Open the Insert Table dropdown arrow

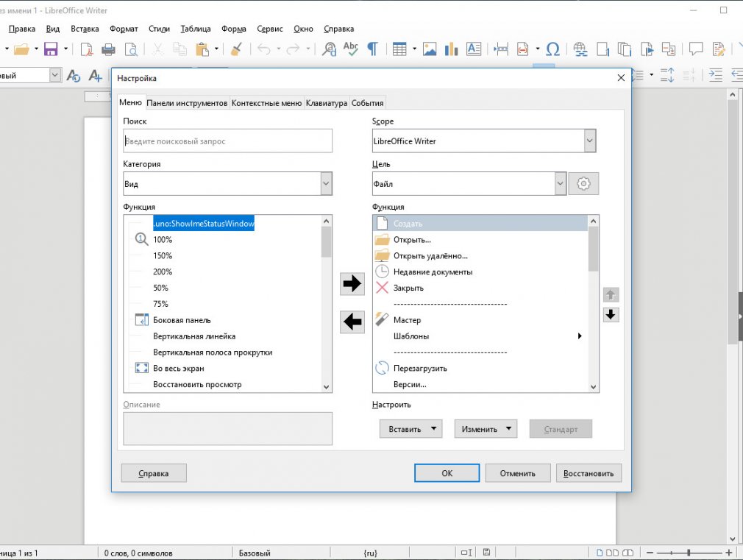click(414, 49)
